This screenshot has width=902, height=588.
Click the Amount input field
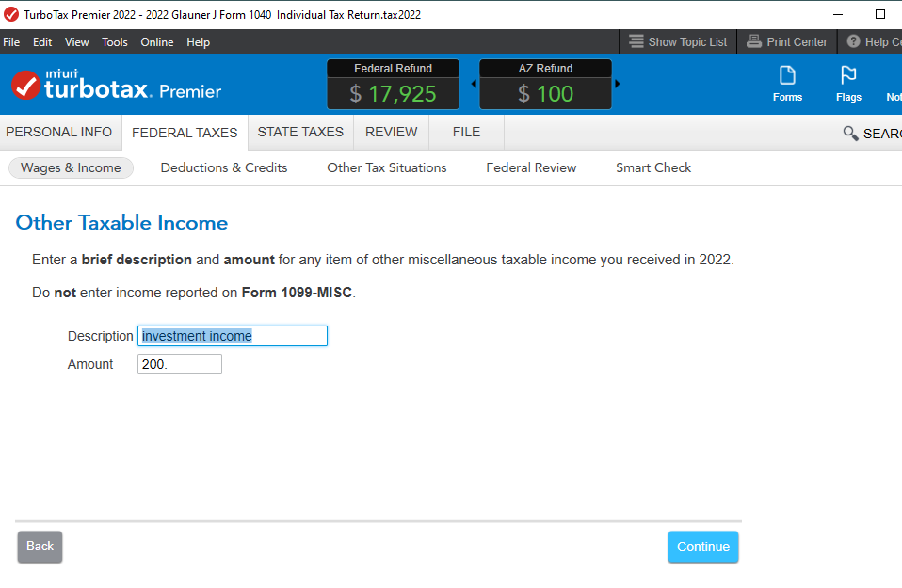[180, 364]
